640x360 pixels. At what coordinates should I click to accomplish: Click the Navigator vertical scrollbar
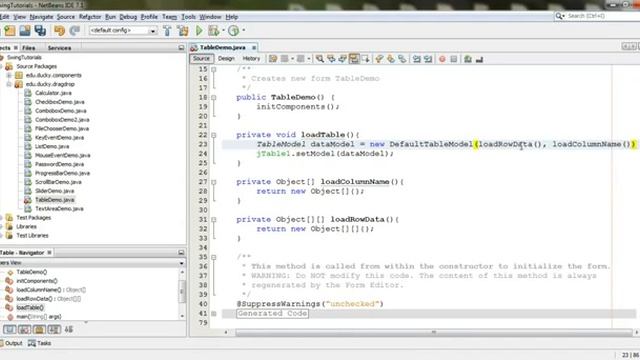[182, 291]
